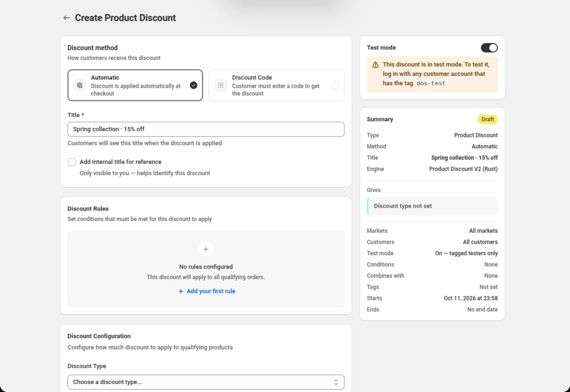Click the up-down chevron in Discount Type select

point(336,382)
